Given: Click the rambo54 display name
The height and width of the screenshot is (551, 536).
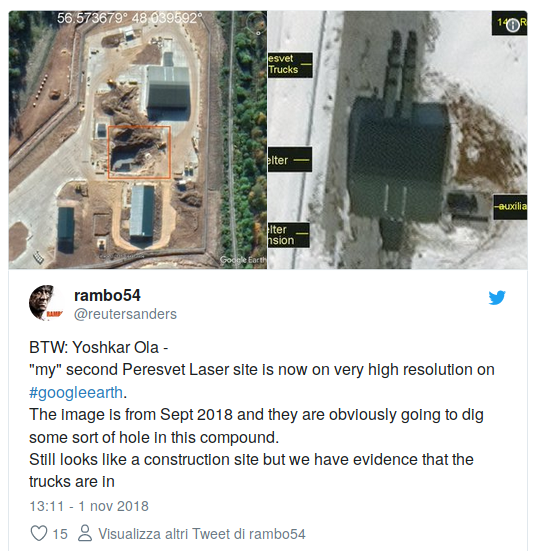Looking at the screenshot, I should click(107, 295).
